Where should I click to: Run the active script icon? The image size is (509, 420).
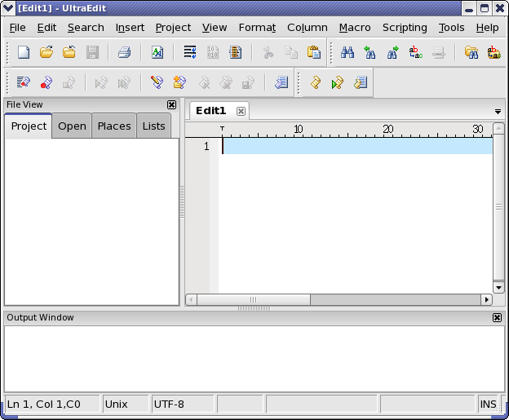(338, 82)
